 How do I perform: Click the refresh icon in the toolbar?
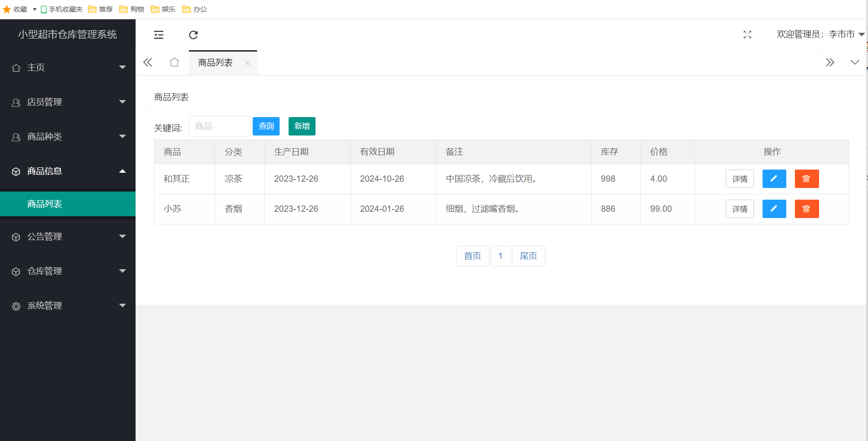(193, 35)
